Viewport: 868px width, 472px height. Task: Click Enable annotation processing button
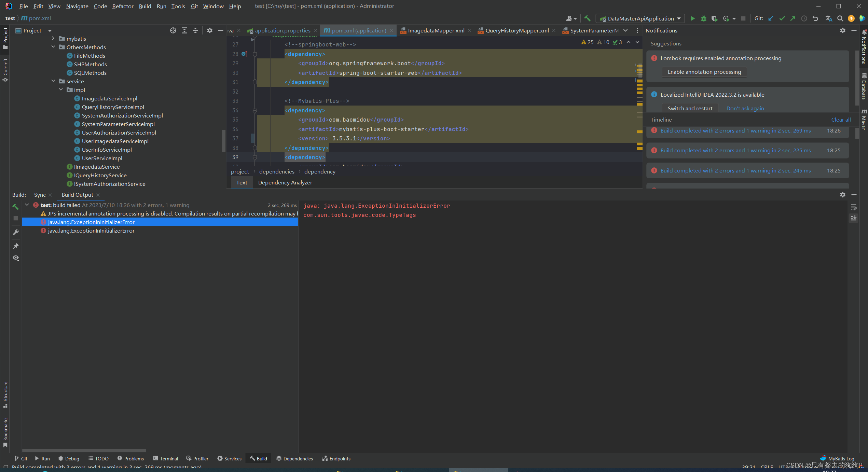pyautogui.click(x=704, y=72)
